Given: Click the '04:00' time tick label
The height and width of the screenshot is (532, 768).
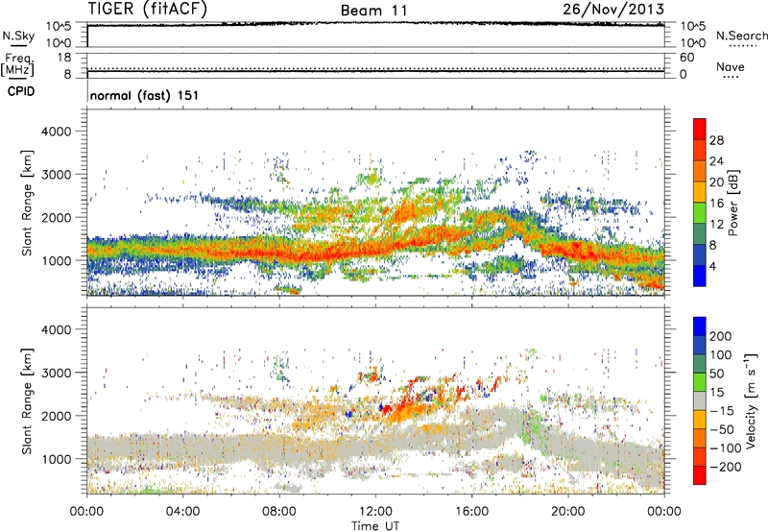Looking at the screenshot, I should [x=182, y=512].
